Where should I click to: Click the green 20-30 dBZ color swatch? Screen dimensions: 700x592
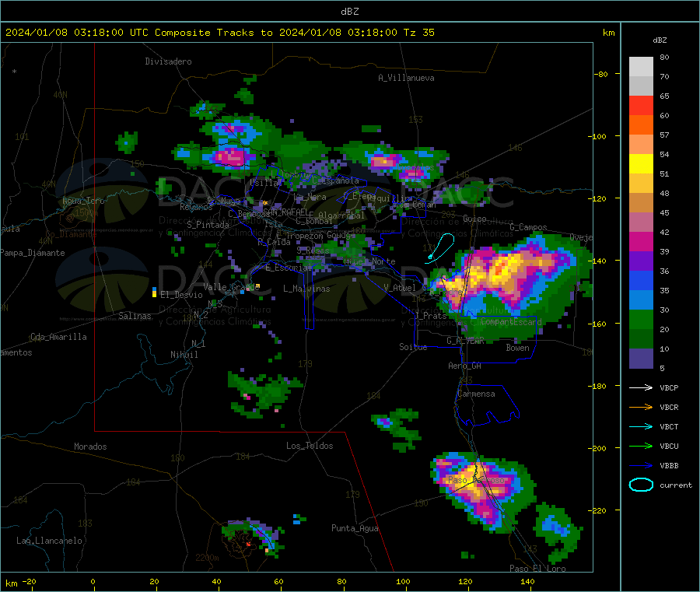point(641,319)
